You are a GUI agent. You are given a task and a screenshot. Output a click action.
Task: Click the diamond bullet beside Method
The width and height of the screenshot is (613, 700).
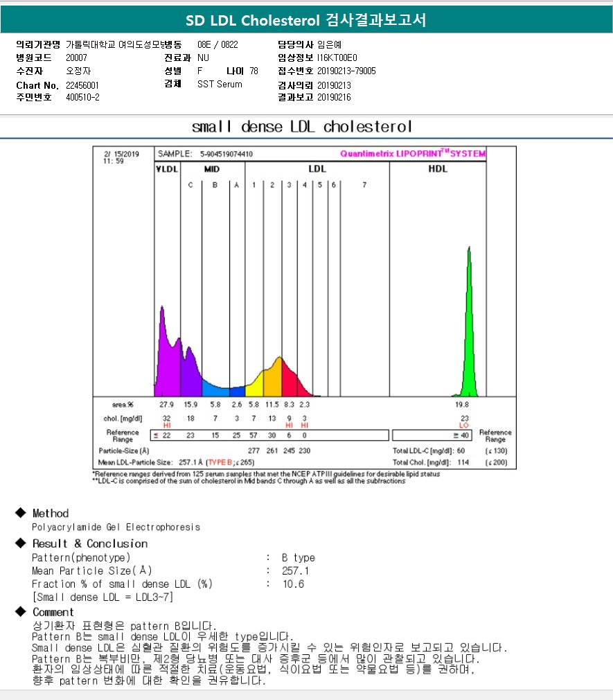click(x=20, y=514)
